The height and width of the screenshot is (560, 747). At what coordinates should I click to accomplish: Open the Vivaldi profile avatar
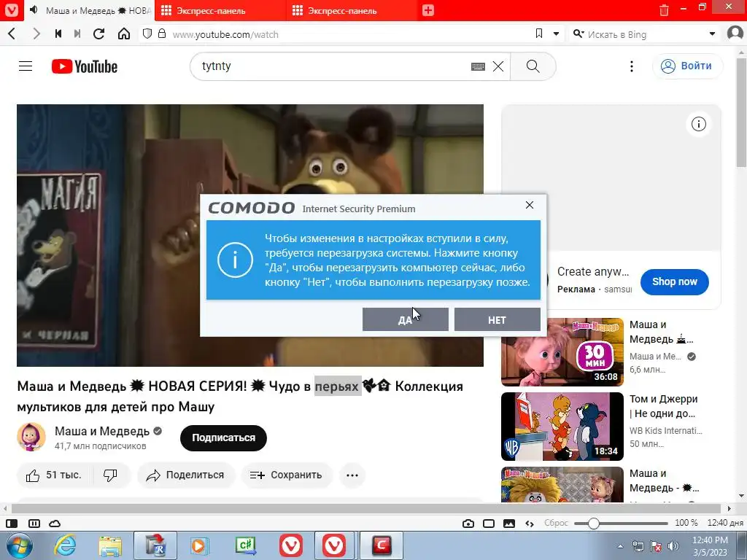tap(735, 34)
